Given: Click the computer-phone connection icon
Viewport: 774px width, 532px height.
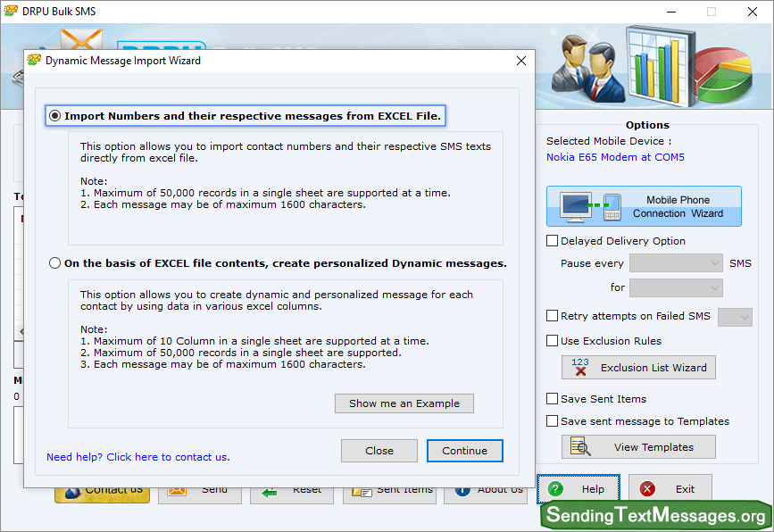Looking at the screenshot, I should coord(590,206).
